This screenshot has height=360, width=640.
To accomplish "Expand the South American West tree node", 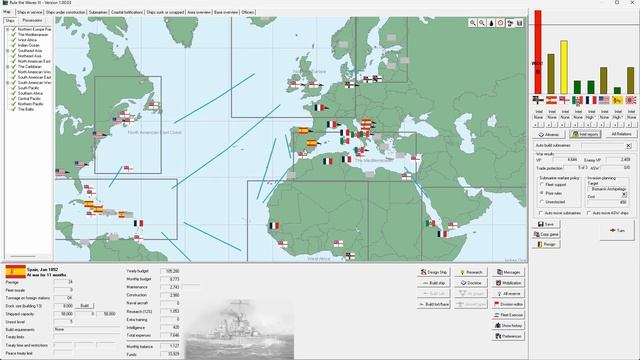I will [7, 82].
